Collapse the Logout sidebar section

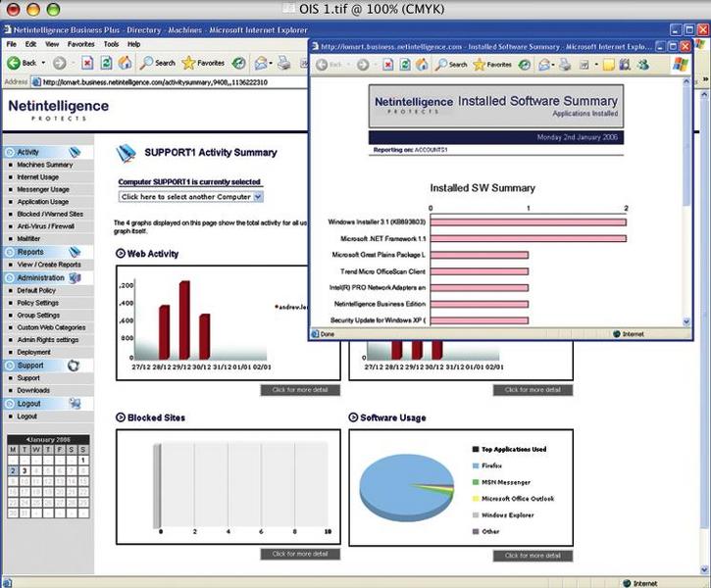(x=10, y=404)
